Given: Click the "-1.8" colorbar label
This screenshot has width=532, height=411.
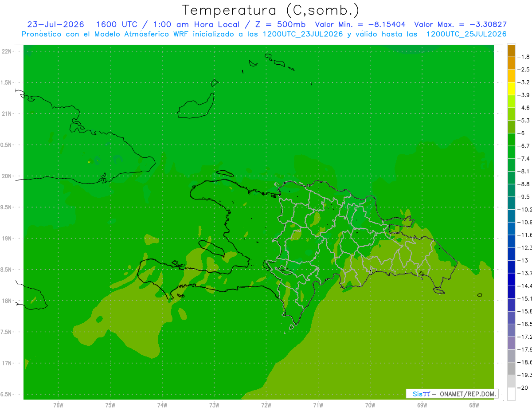Looking at the screenshot, I should pyautogui.click(x=523, y=57).
